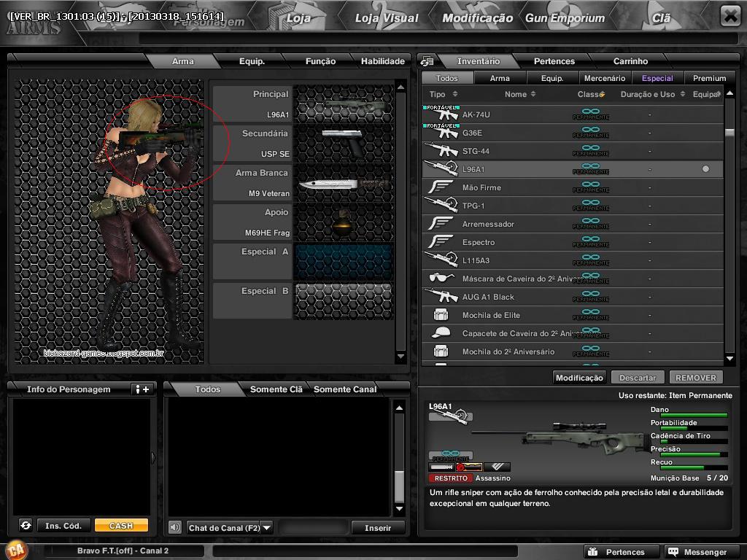
Task: Click the refresh icon beside Ins. Cód.
Action: point(26,524)
